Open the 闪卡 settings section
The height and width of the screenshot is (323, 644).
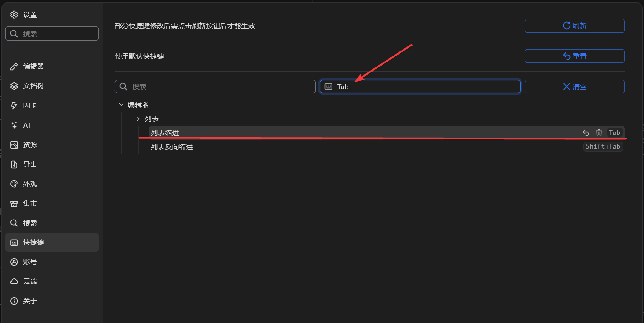click(52, 105)
